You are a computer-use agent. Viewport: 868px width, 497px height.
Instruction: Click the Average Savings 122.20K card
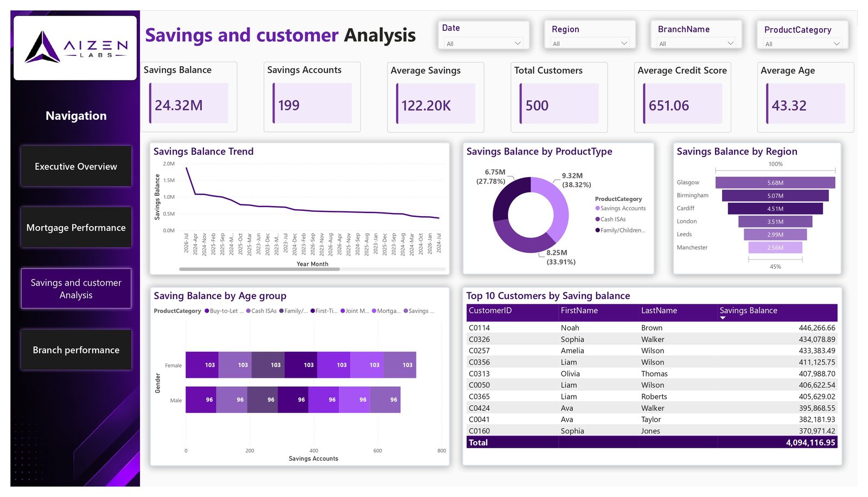436,97
